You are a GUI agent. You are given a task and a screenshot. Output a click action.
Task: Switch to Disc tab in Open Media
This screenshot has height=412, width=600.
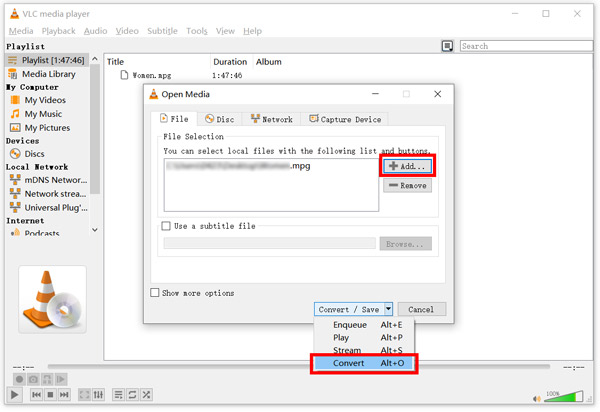click(220, 119)
